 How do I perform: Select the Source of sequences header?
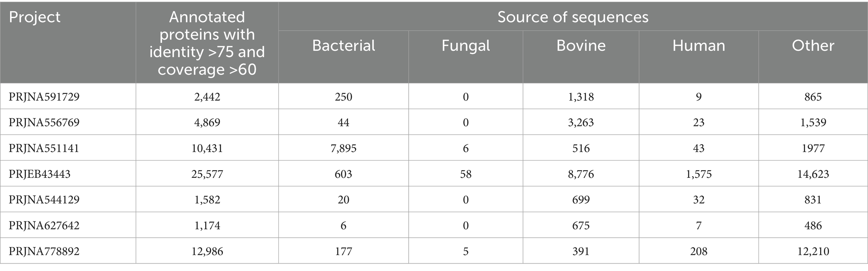573,17
